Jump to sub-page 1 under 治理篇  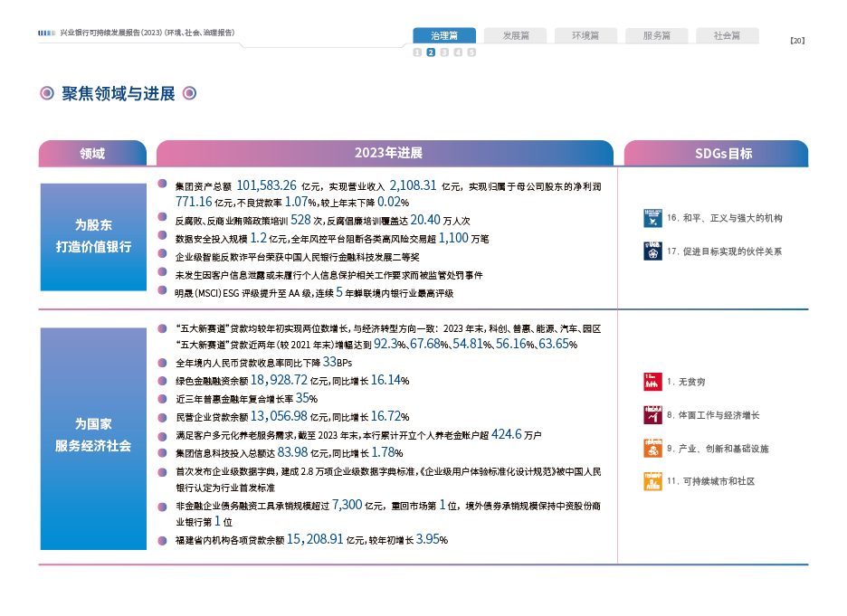tap(417, 52)
